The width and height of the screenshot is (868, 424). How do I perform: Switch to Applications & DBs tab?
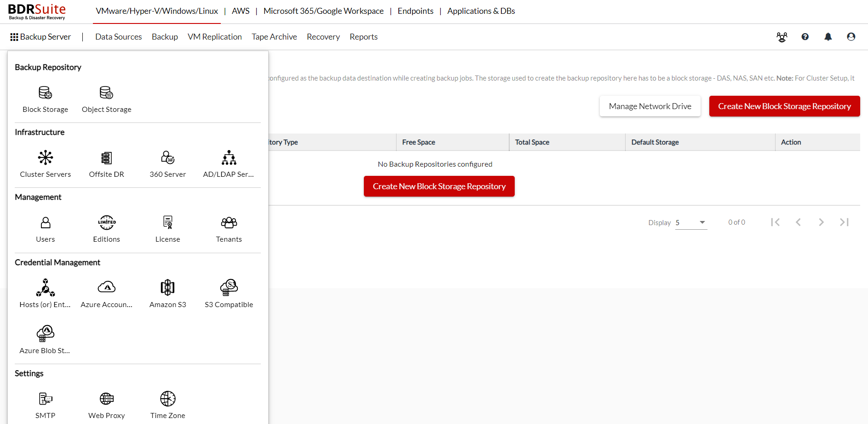481,11
